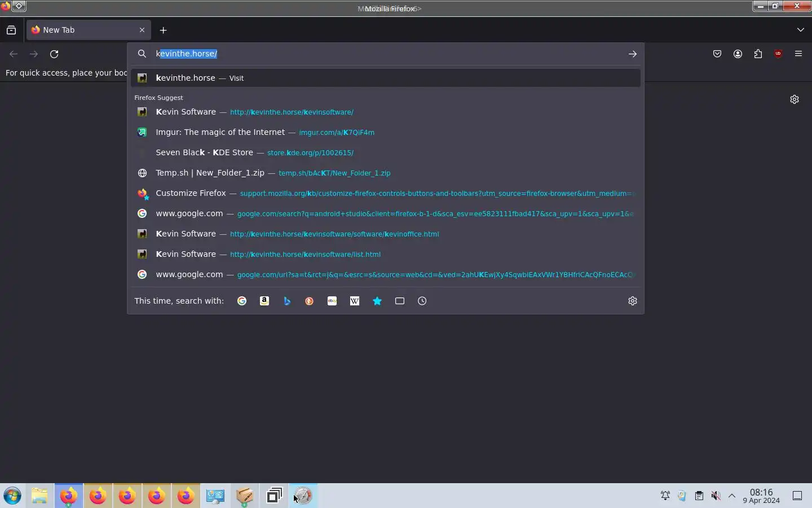Unmute using the muted volume tray icon
Viewport: 812px width, 508px height.
coord(716,496)
